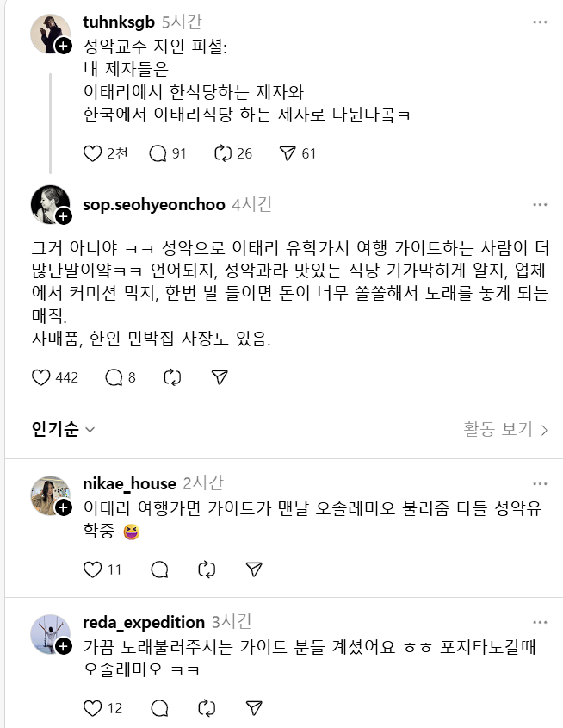Repost the reda_expedition comment

207,708
